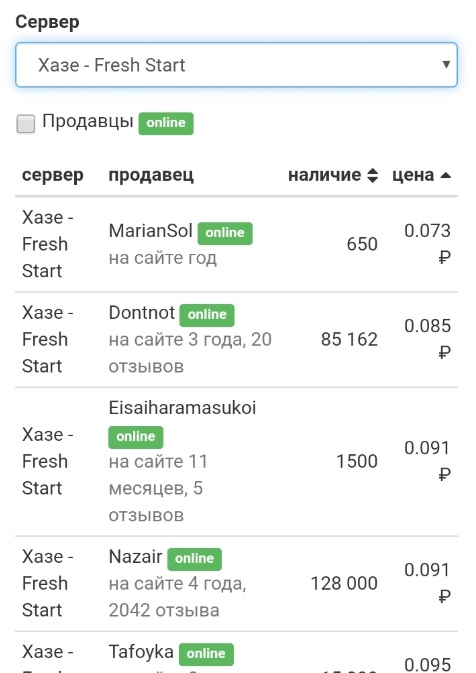Screen dimensions: 476x673
Task: Open seller Nazair's offer
Action: tap(135, 557)
